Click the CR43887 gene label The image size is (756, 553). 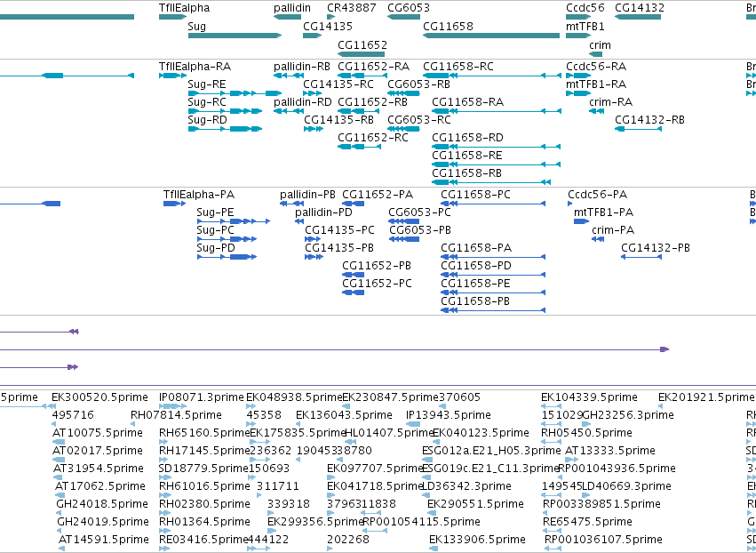click(352, 8)
